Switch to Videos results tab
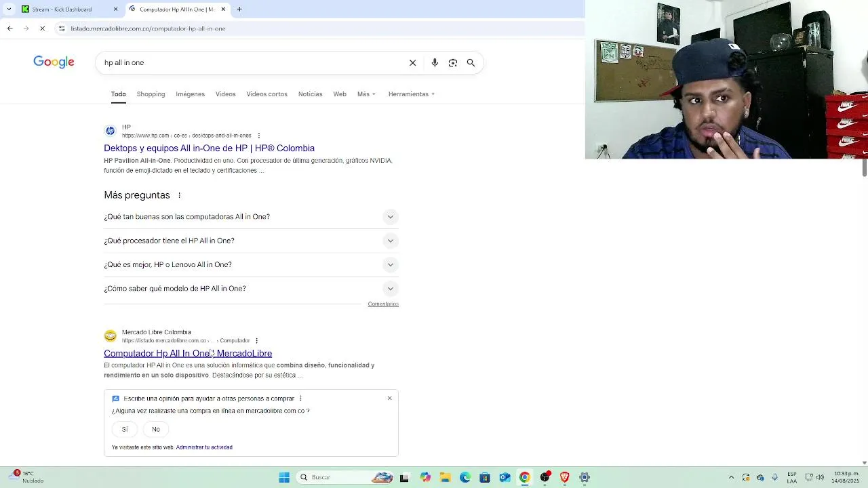The height and width of the screenshot is (488, 868). [x=225, y=94]
